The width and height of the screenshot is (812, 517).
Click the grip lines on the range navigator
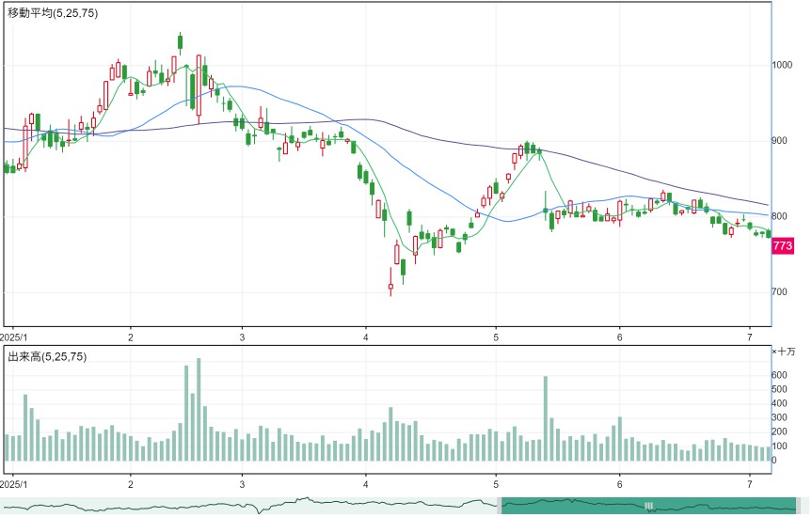point(649,506)
